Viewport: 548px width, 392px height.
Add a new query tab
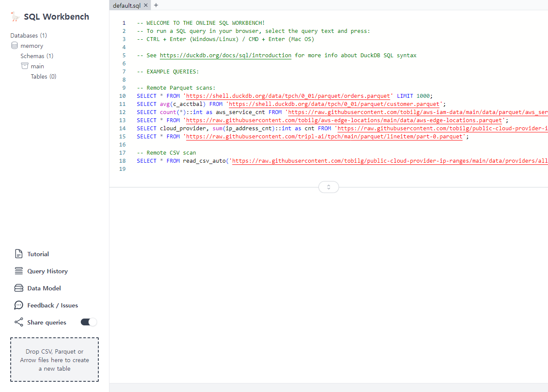156,5
